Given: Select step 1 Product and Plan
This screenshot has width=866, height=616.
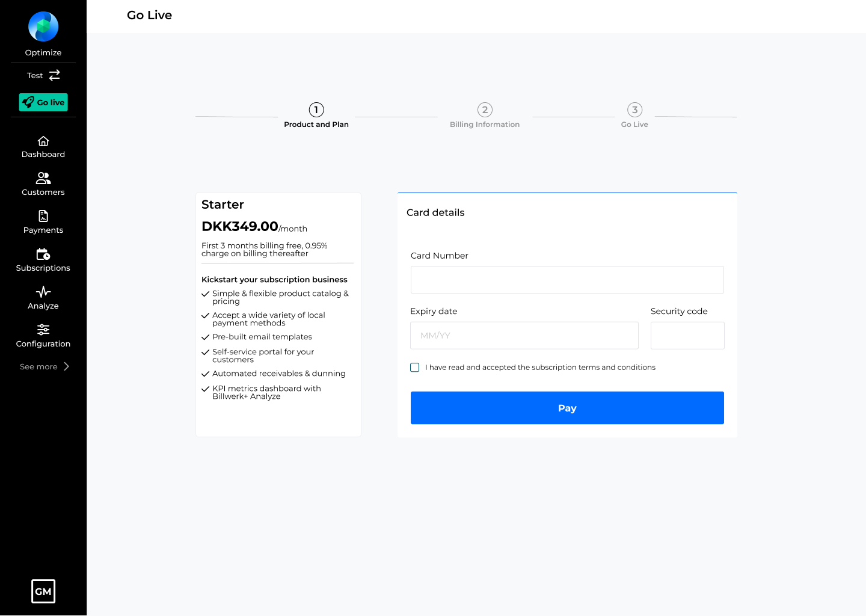Looking at the screenshot, I should tap(316, 115).
